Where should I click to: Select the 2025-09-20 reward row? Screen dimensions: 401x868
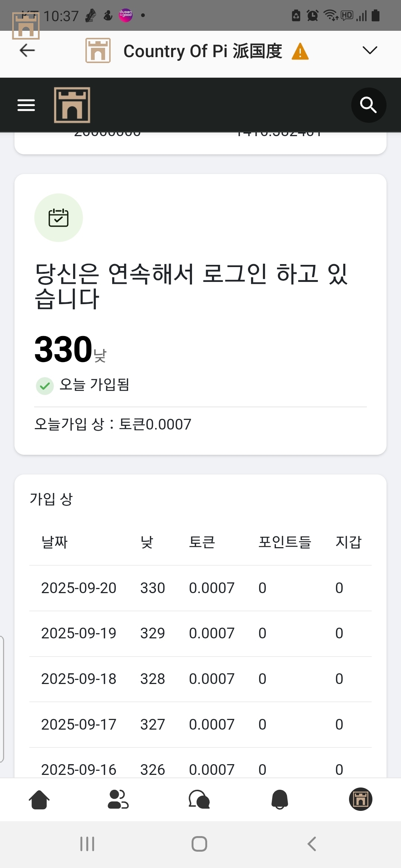coord(200,588)
